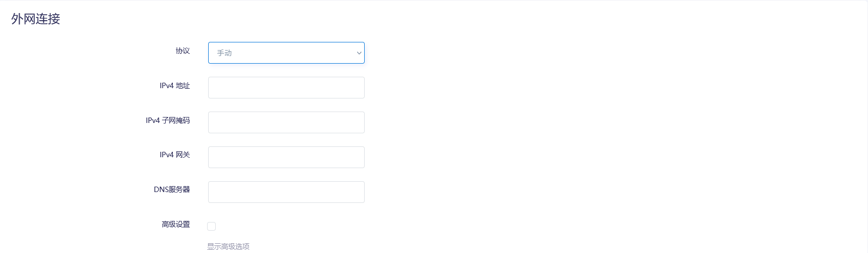
Task: Click the 手动 value in the protocol select
Action: pos(224,53)
